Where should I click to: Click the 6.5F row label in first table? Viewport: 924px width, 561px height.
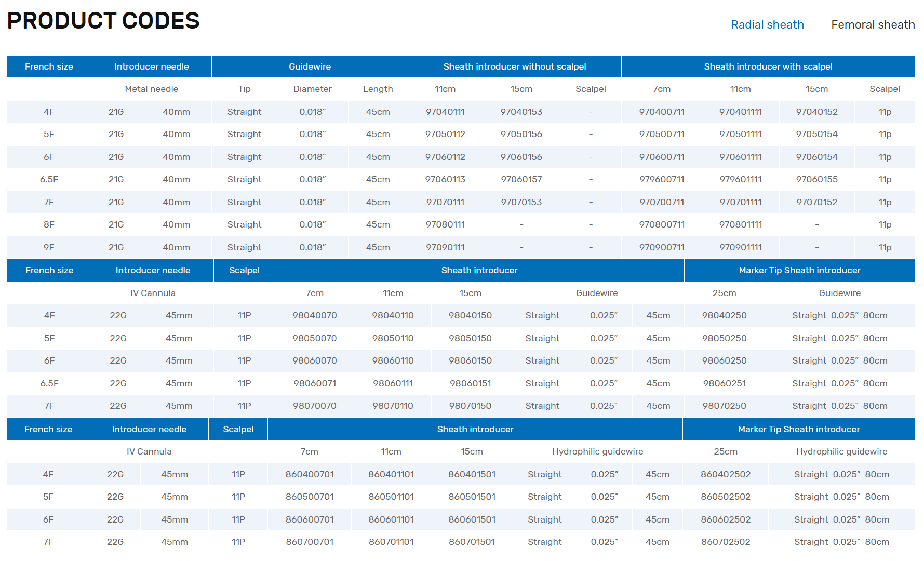[49, 179]
